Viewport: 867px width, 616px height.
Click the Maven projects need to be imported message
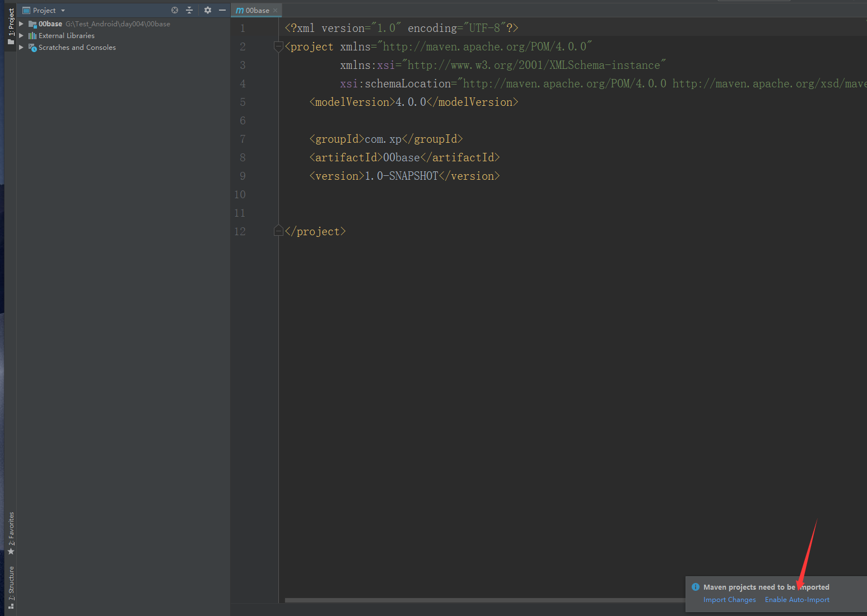click(766, 587)
